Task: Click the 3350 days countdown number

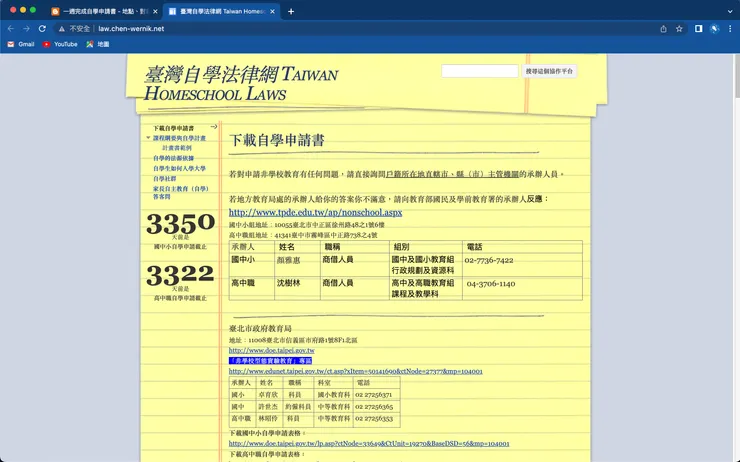Action: [x=180, y=223]
